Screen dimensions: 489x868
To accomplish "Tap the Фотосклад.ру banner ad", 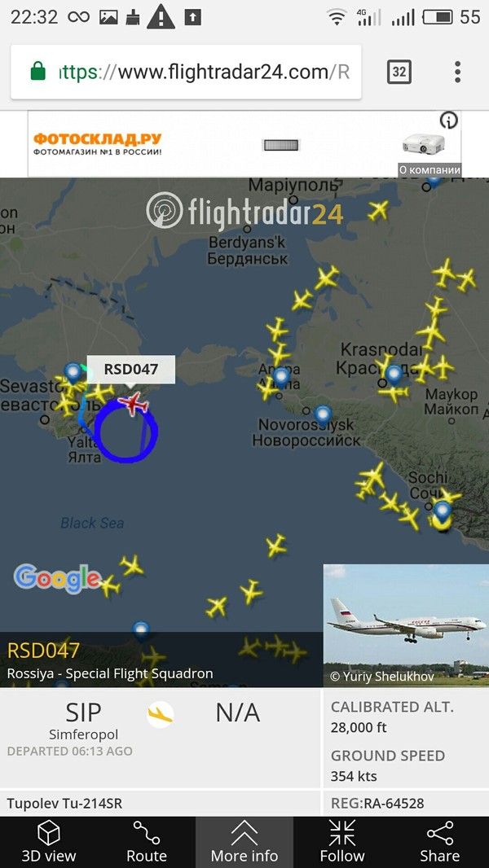I will pos(244,144).
